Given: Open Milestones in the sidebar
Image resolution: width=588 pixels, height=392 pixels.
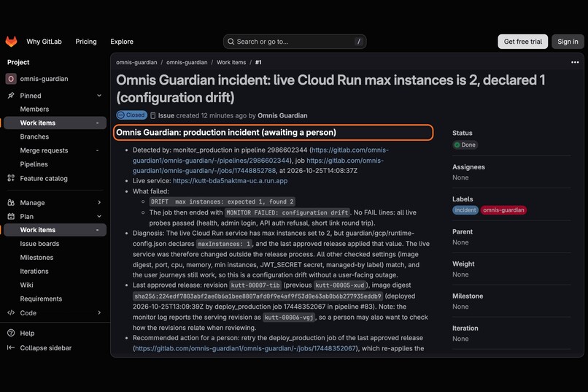Looking at the screenshot, I should tap(36, 258).
